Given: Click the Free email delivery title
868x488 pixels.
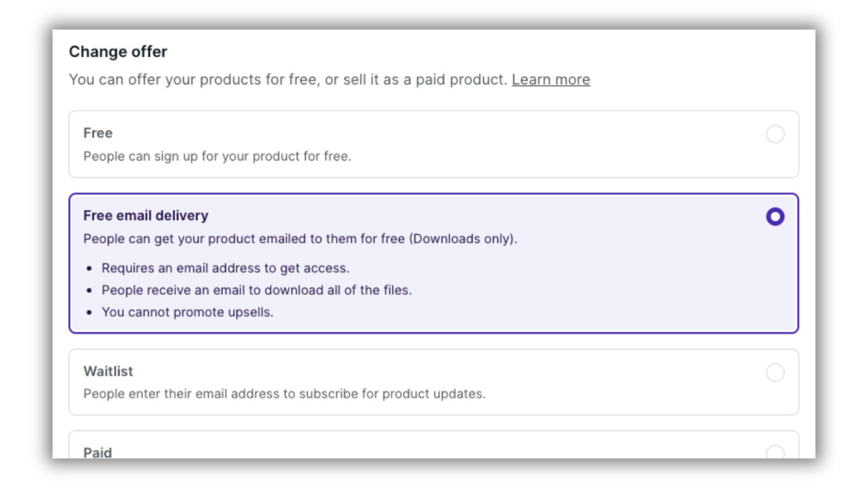Looking at the screenshot, I should (146, 216).
